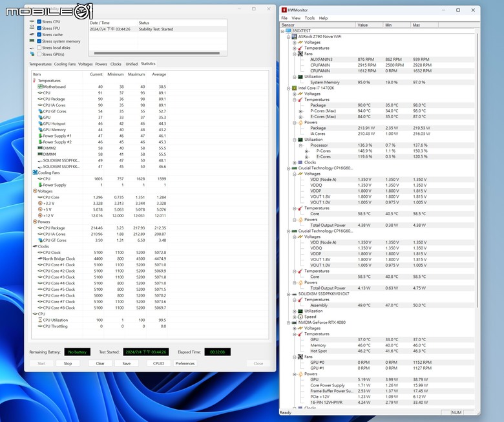Click the Voltages section icon in AIDA64 statistics
Screen dimensions: 504x422
pyautogui.click(x=35, y=191)
